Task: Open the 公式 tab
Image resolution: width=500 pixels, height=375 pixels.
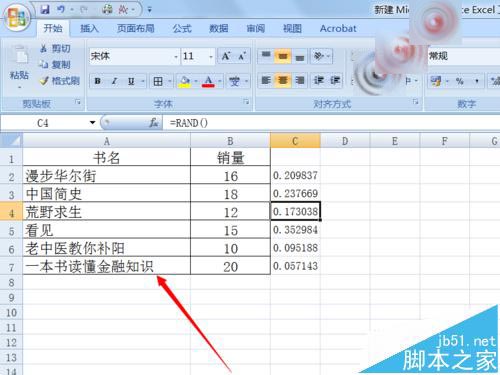Action: 182,28
